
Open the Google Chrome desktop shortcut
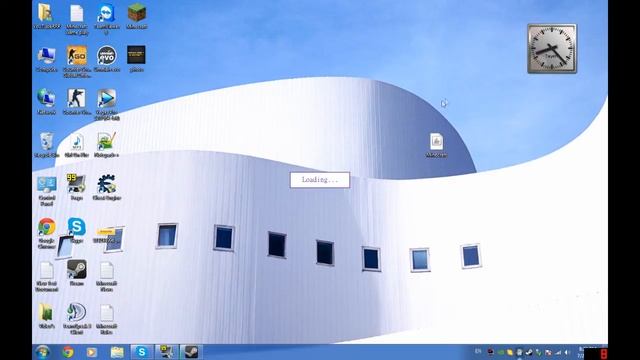[47, 233]
